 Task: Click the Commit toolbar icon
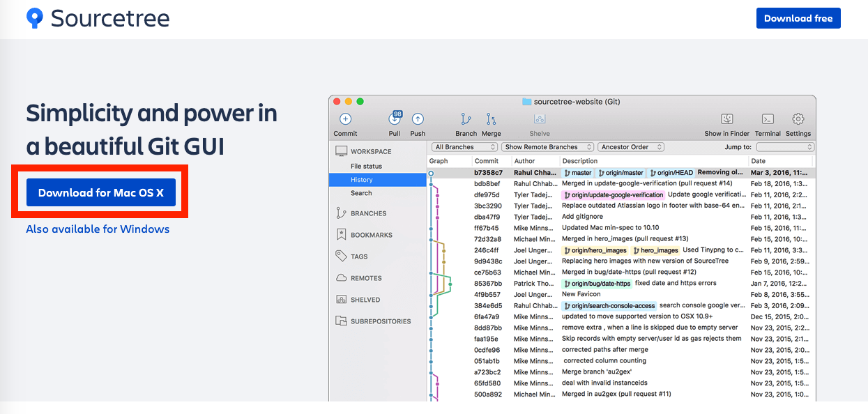pos(345,119)
